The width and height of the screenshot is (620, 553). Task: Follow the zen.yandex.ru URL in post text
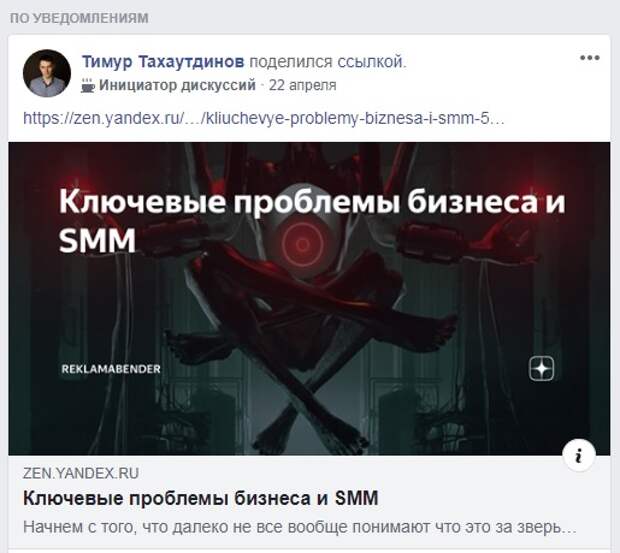click(264, 118)
